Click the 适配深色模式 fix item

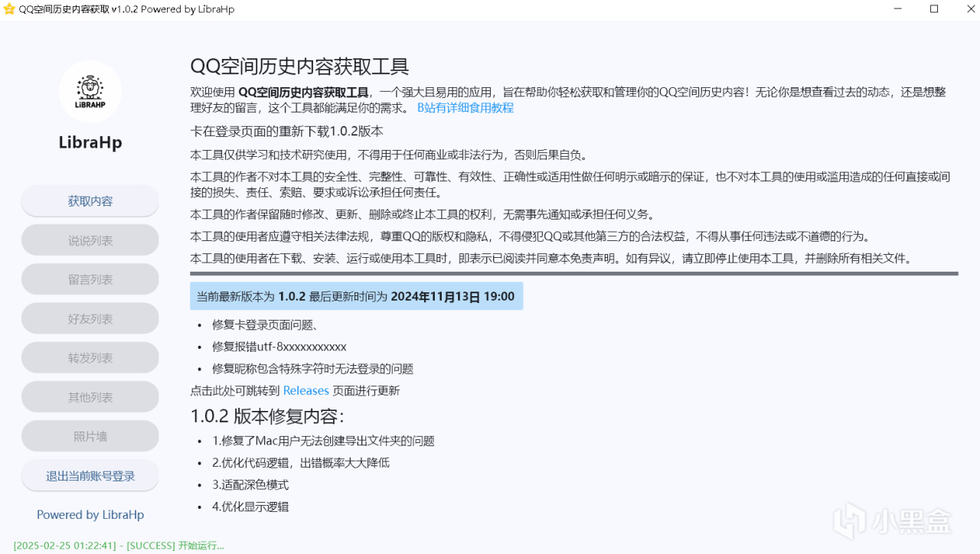[x=250, y=485]
